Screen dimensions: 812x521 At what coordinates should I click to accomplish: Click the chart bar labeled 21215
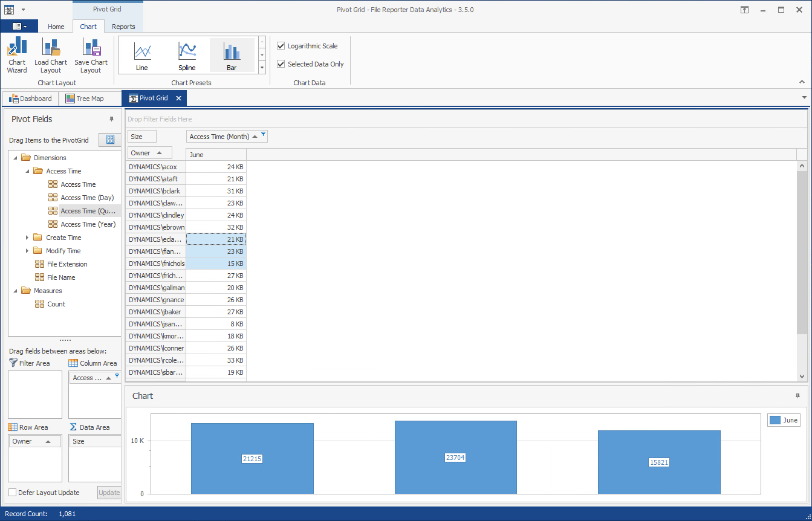click(x=252, y=458)
